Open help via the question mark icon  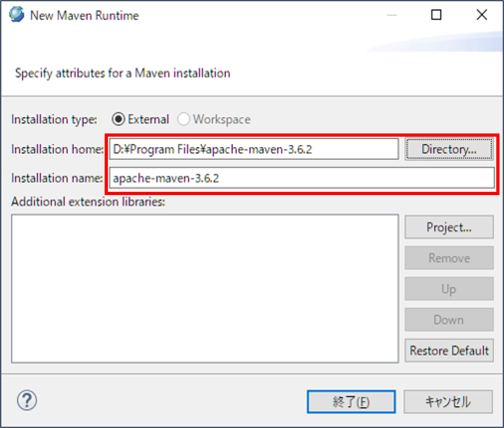(x=27, y=400)
